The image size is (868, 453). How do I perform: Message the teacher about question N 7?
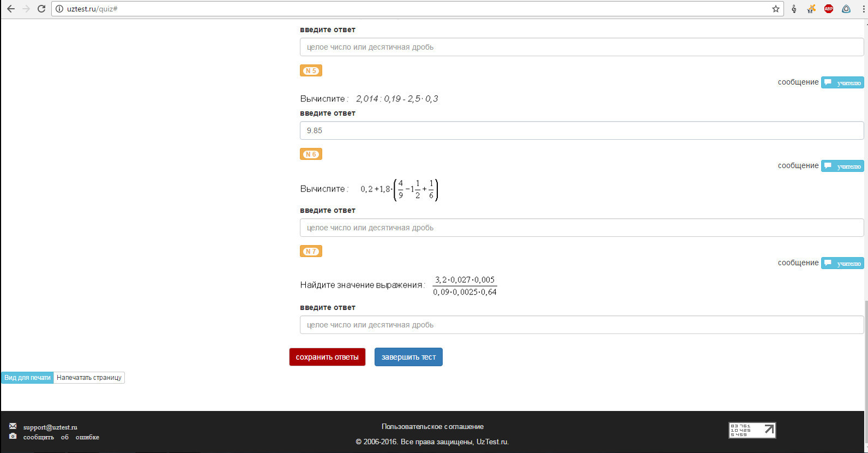[842, 263]
